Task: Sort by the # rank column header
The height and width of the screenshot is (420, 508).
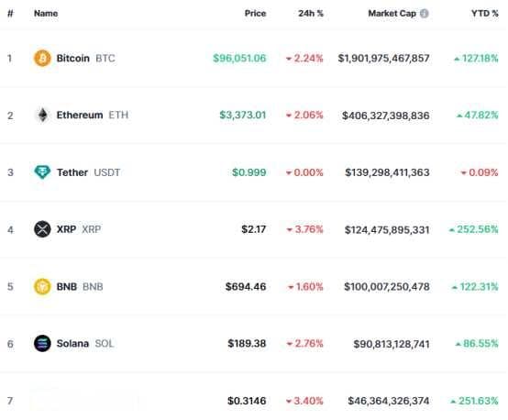Action: point(10,13)
